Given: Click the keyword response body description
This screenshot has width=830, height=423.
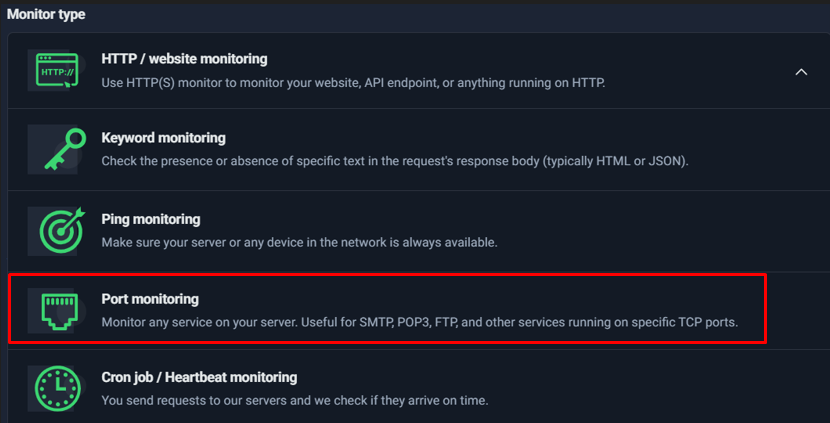Looking at the screenshot, I should coord(395,161).
